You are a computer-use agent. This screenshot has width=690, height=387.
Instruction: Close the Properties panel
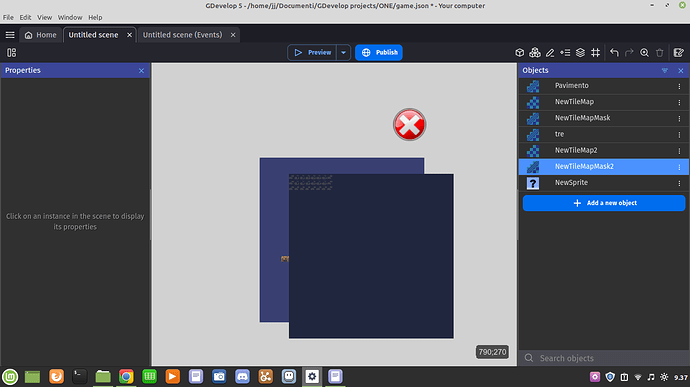(x=141, y=70)
